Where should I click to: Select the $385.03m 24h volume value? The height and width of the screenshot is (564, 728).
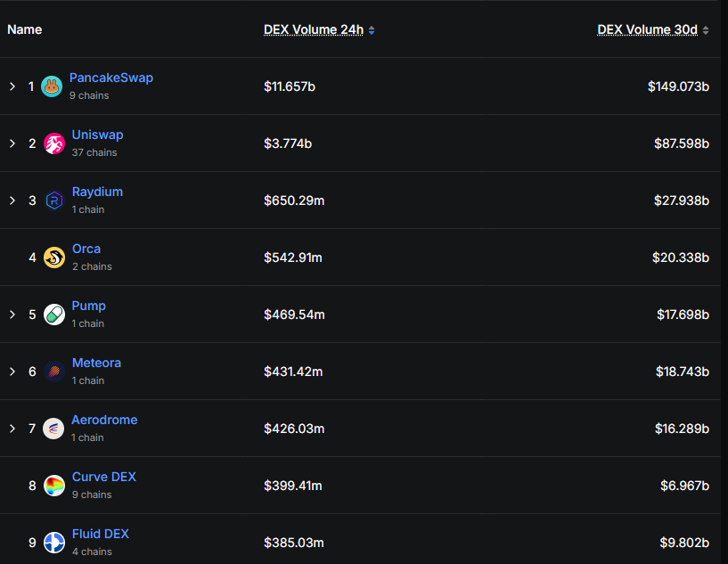tap(294, 543)
